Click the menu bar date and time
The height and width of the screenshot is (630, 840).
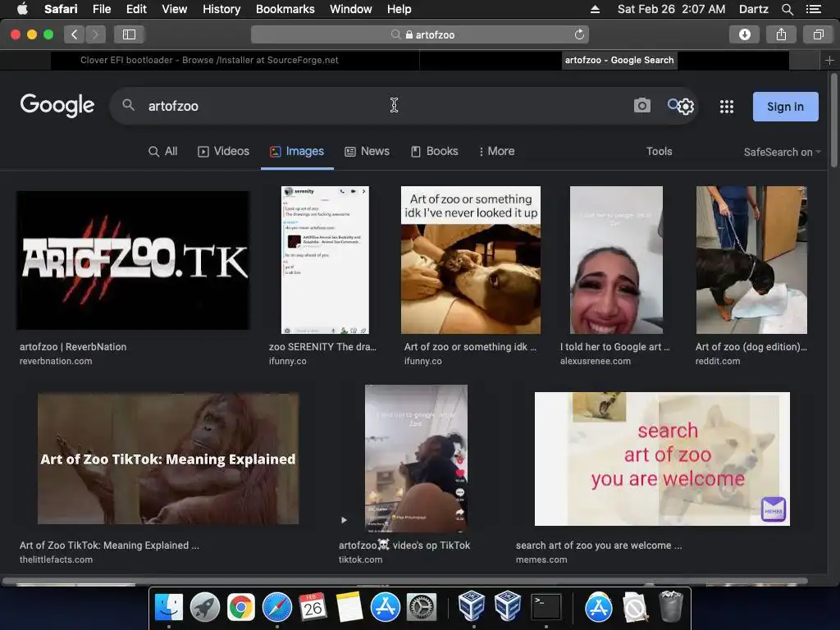click(671, 9)
